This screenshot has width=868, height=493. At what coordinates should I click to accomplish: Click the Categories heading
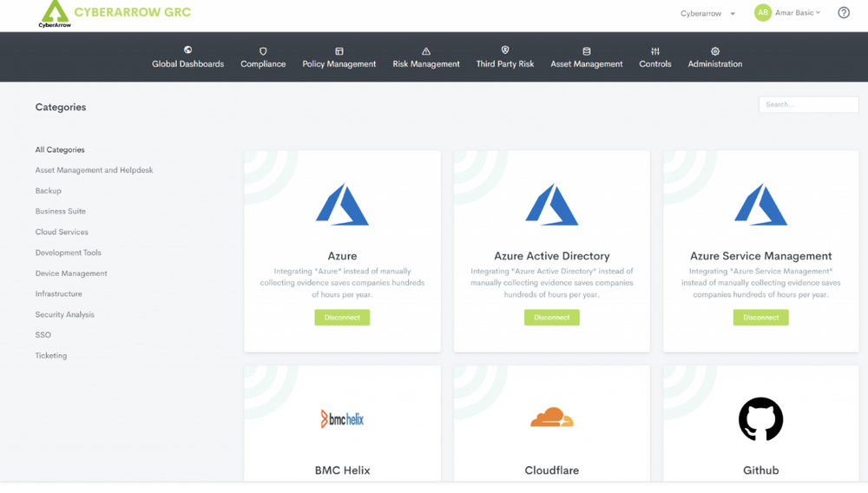coord(61,108)
